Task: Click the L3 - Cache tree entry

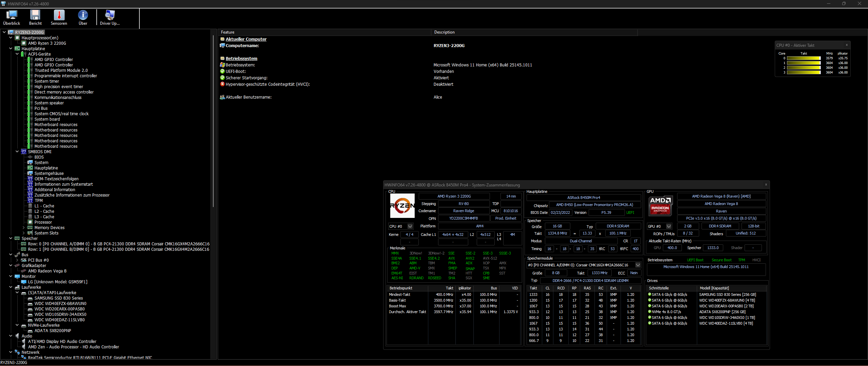Action: 44,217
